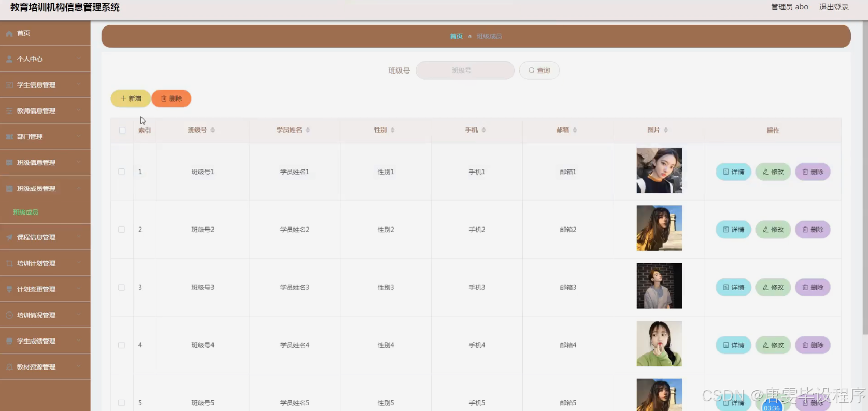Click the person icon beside 个人中心
Image resolution: width=868 pixels, height=411 pixels.
point(9,59)
